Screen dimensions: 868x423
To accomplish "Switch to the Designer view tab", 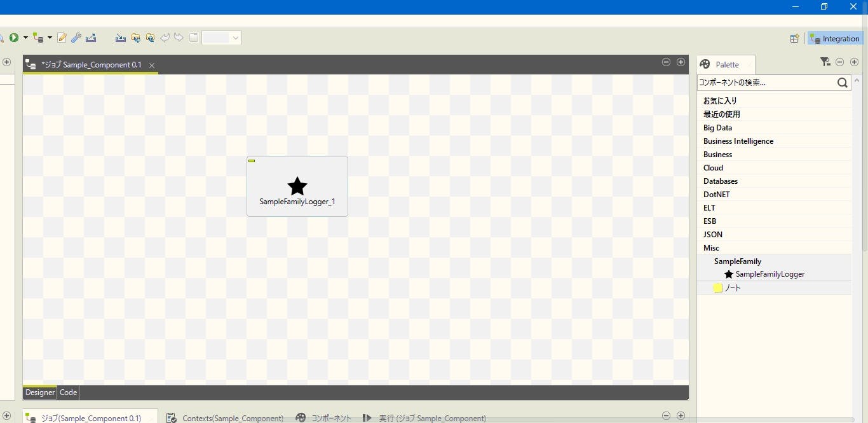I will [x=40, y=392].
